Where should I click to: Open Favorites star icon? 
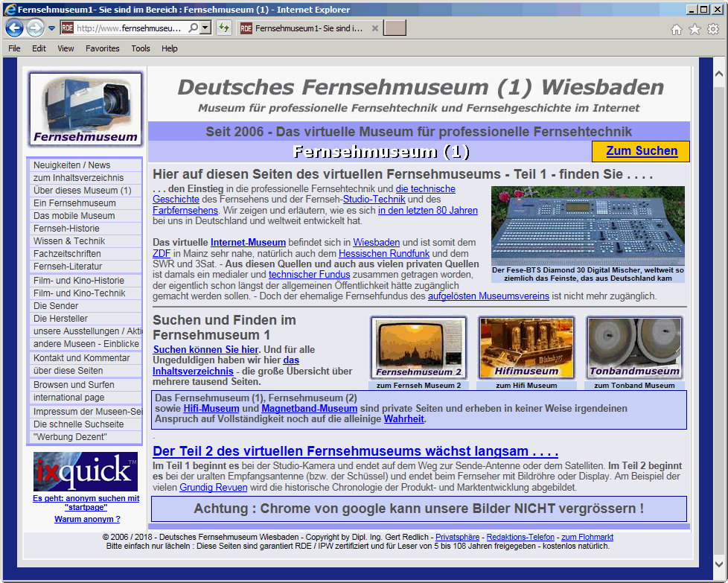tap(695, 30)
